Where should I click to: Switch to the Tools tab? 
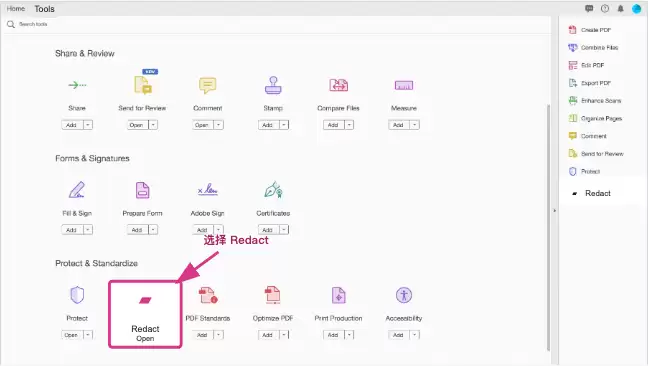(x=44, y=9)
